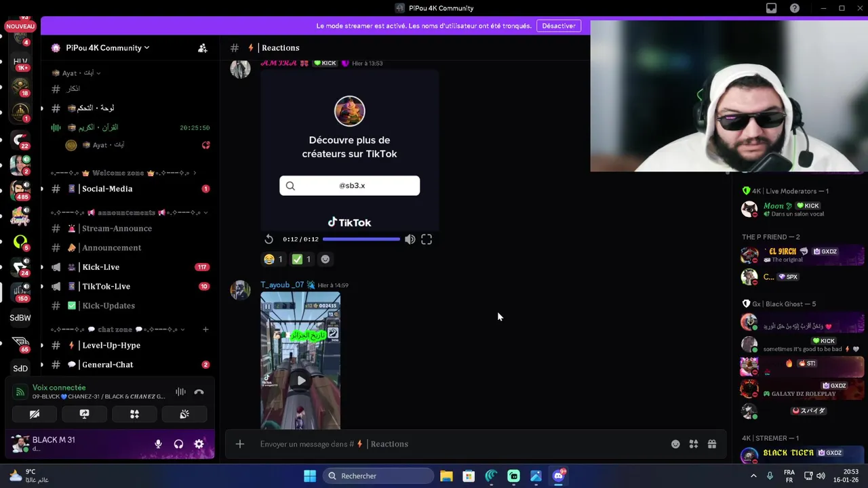Open the emoji picker in message bar
This screenshot has height=488, width=868.
[x=675, y=444]
